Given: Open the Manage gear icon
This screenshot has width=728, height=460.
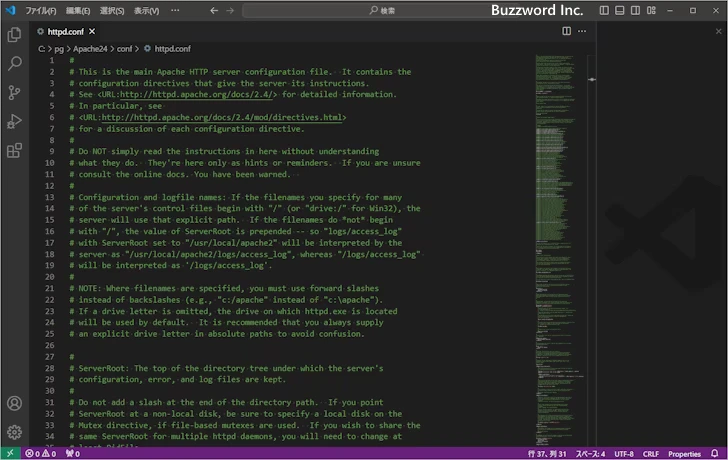Looking at the screenshot, I should click(x=14, y=432).
